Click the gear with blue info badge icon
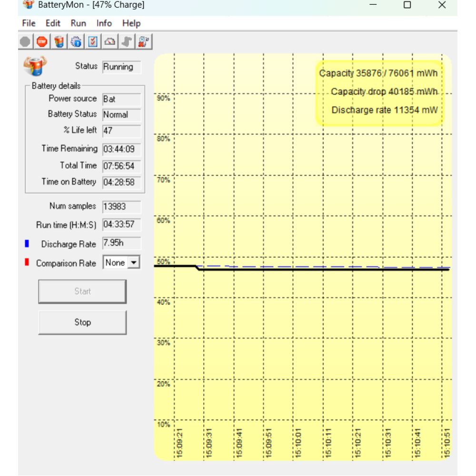This screenshot has height=476, width=476. point(76,41)
